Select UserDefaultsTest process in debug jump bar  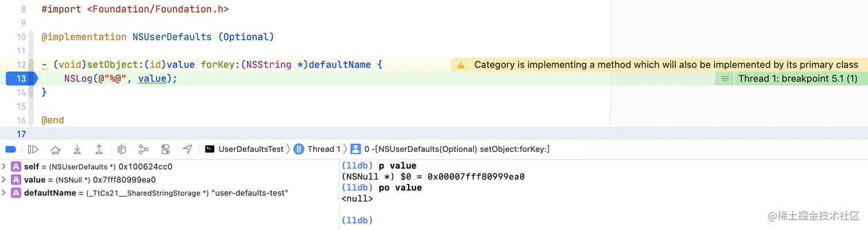pyautogui.click(x=251, y=149)
